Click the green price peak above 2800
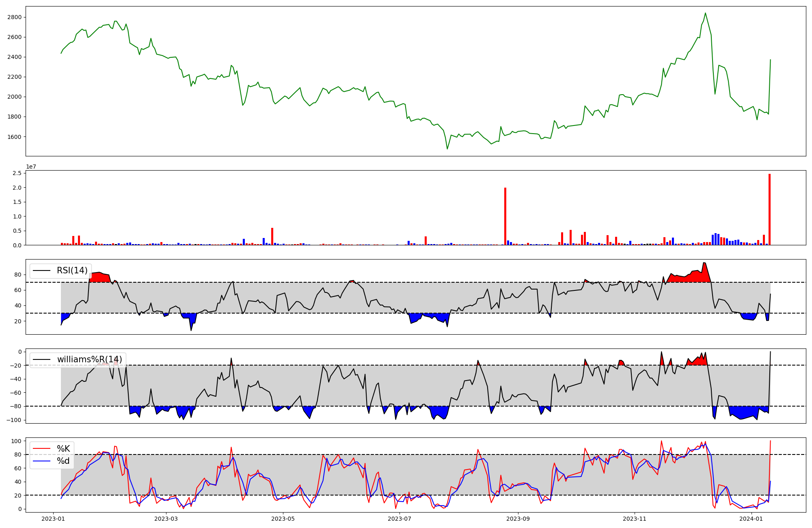The height and width of the screenshot is (528, 812). tap(705, 13)
